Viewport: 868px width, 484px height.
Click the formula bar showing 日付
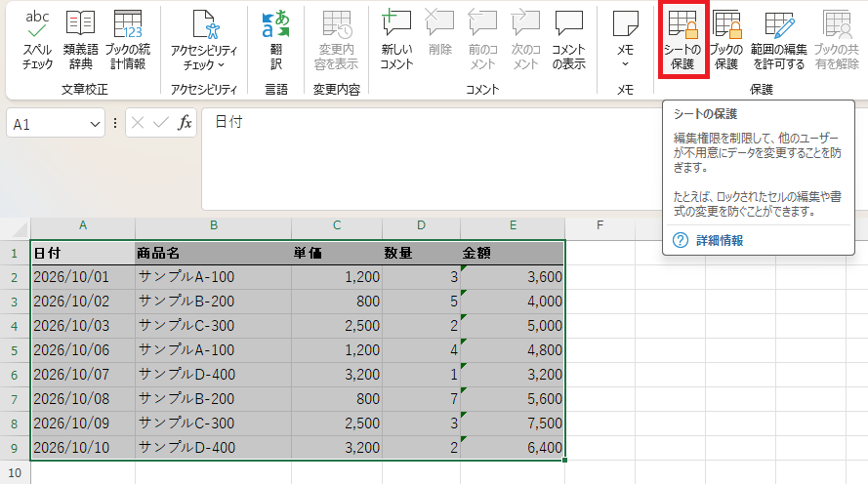tap(432, 159)
